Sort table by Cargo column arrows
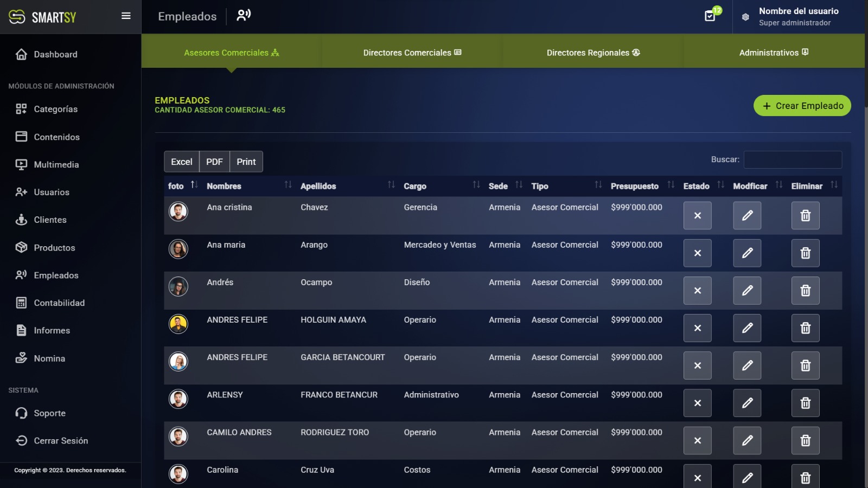The height and width of the screenshot is (488, 868). 476,185
